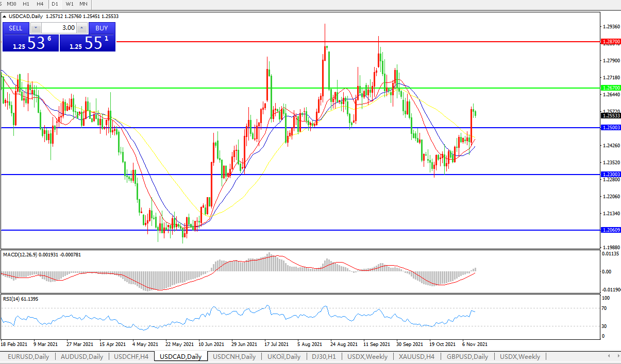This screenshot has height=364, width=621.
Task: Click the 3.00 volume input field
Action: point(58,28)
